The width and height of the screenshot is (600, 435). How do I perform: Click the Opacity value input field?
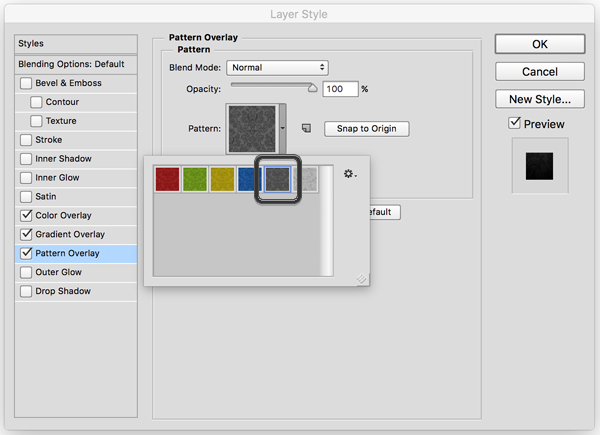point(339,89)
